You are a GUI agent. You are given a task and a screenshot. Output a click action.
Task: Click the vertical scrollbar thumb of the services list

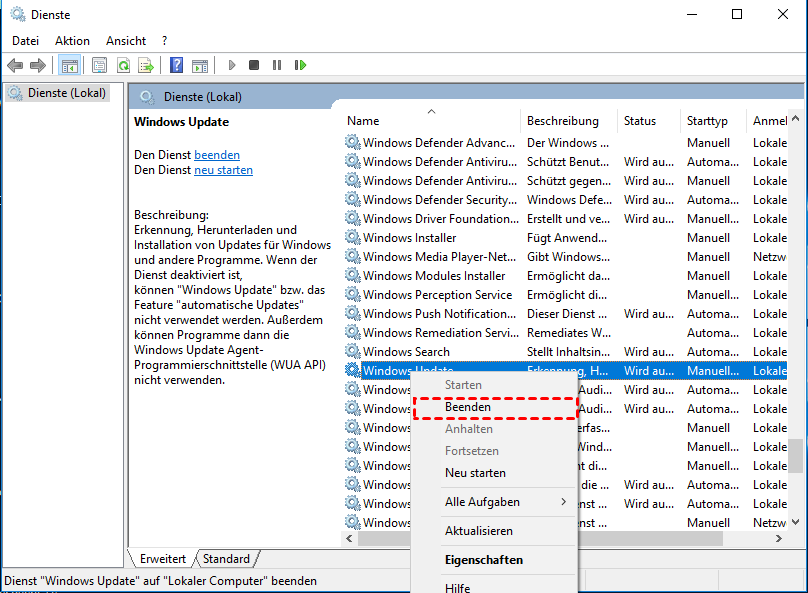(795, 455)
